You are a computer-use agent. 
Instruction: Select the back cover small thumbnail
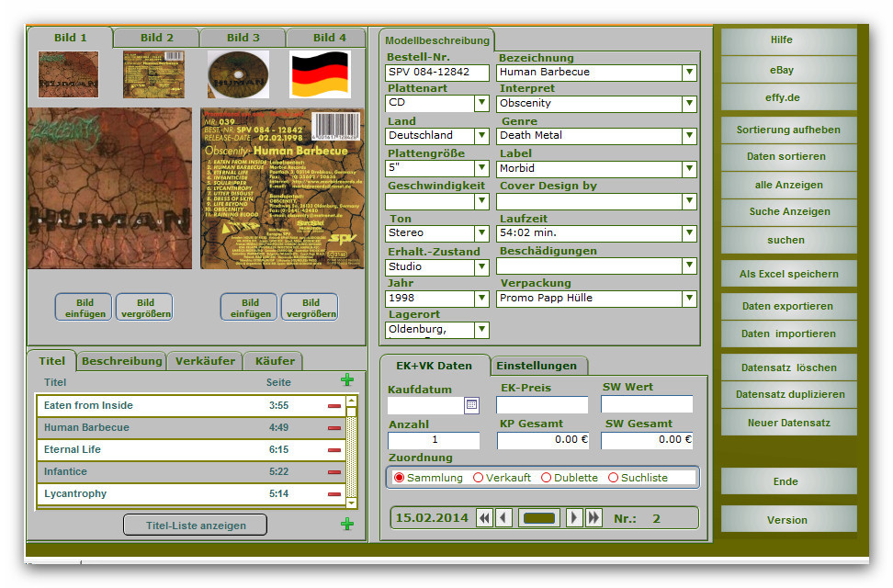tap(153, 74)
